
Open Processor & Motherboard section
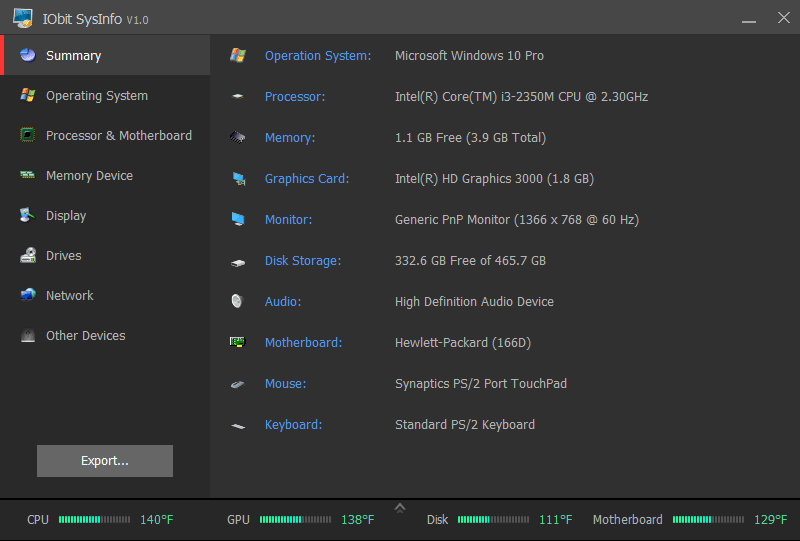pos(105,135)
